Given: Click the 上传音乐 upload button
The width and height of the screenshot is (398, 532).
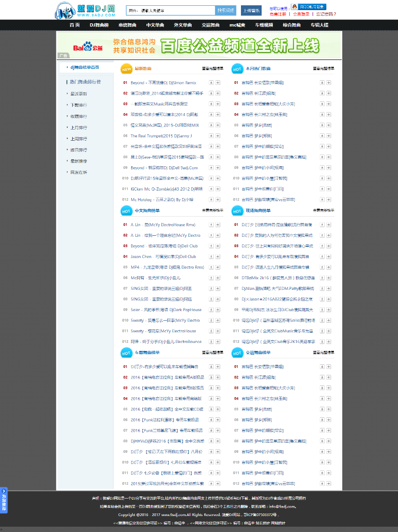Looking at the screenshot, I should click(251, 11).
